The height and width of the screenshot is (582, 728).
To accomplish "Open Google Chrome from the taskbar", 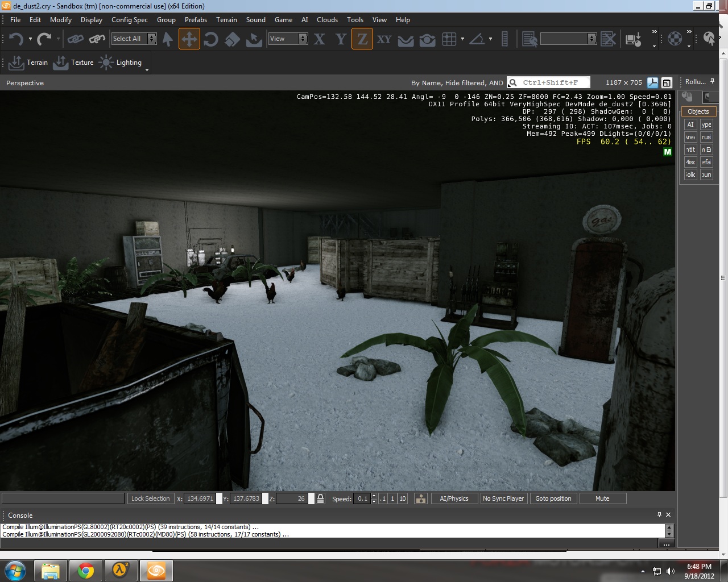I will pyautogui.click(x=86, y=570).
